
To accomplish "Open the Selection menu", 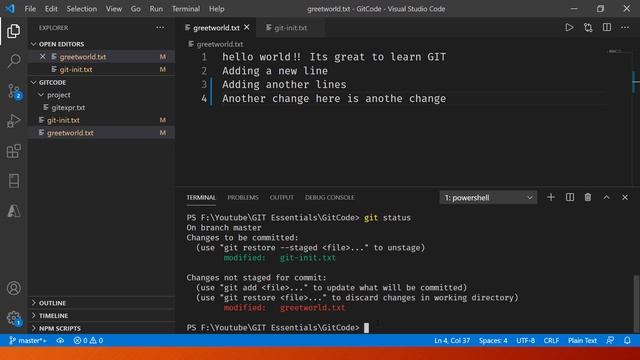I will coord(82,9).
